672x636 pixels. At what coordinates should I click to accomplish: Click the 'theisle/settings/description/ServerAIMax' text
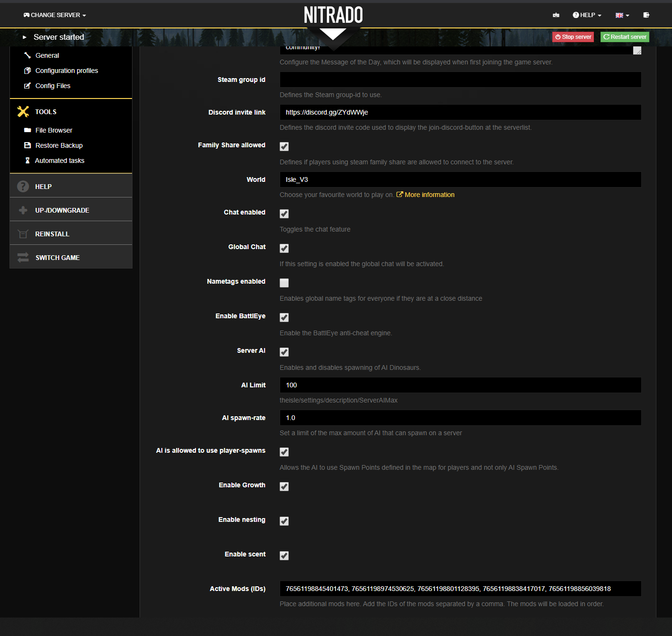tap(338, 400)
